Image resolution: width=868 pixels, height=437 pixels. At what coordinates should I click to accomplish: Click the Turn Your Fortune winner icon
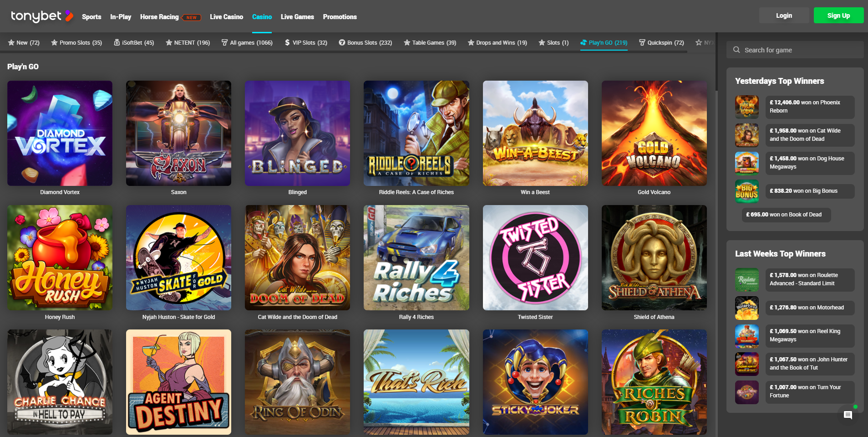[747, 392]
